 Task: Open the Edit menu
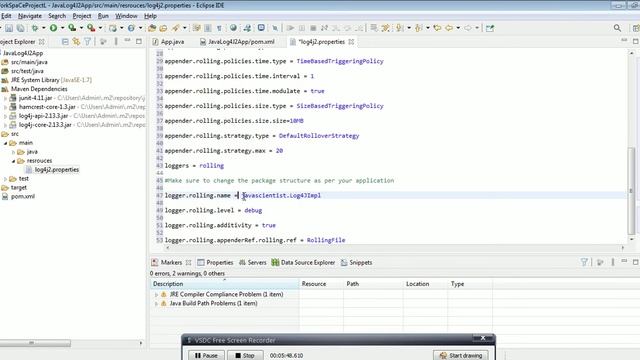click(x=6, y=16)
